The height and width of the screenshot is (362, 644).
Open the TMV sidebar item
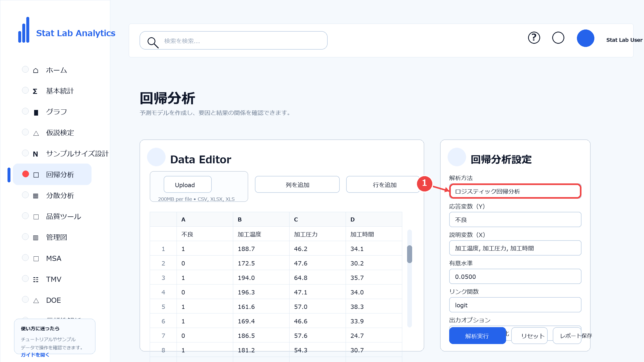coord(54,279)
